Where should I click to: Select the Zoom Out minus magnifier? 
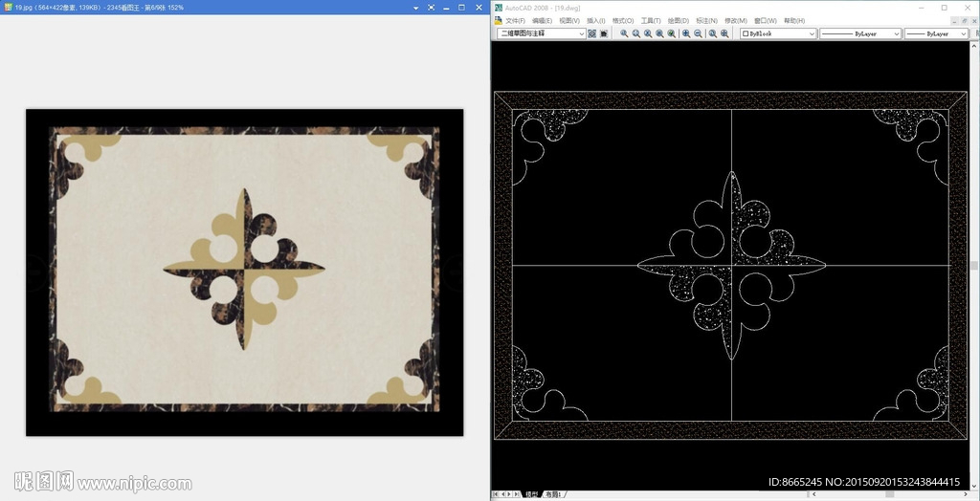698,33
